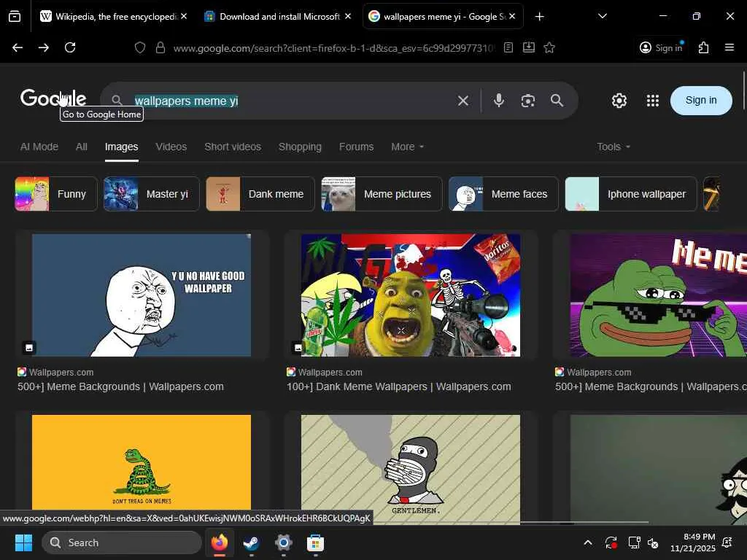Open Firefox application hamburger menu

(x=729, y=47)
